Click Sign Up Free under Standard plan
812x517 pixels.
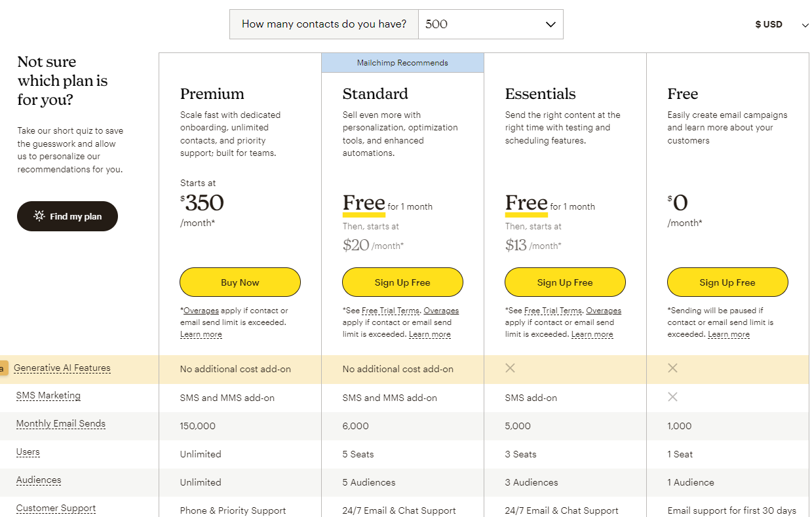click(x=402, y=282)
